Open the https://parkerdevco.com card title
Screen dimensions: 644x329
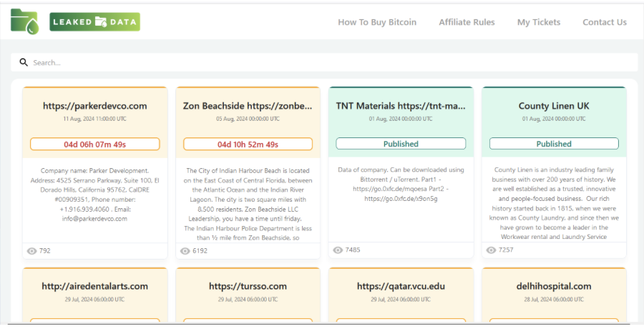[95, 106]
